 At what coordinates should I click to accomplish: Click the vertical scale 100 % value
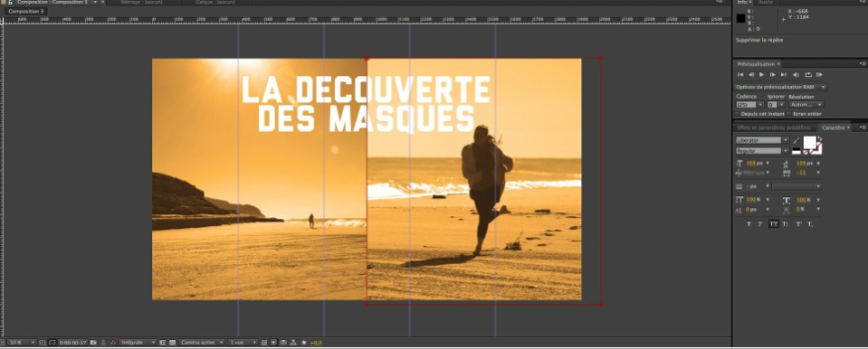[750, 200]
